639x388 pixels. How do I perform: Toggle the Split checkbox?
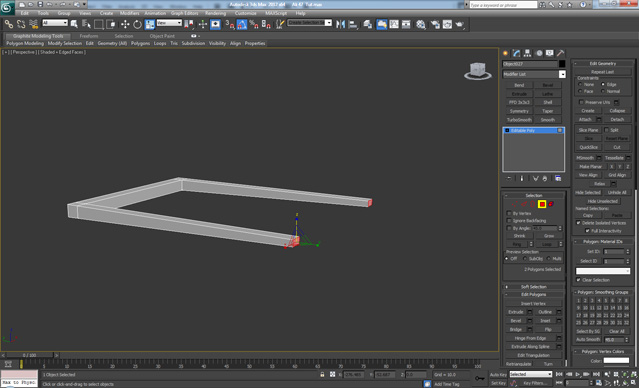point(606,130)
